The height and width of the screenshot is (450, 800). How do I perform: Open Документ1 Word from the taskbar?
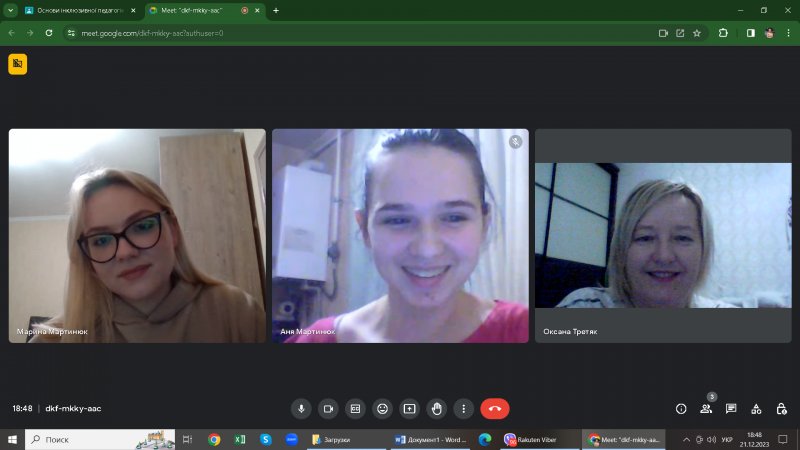(x=430, y=439)
